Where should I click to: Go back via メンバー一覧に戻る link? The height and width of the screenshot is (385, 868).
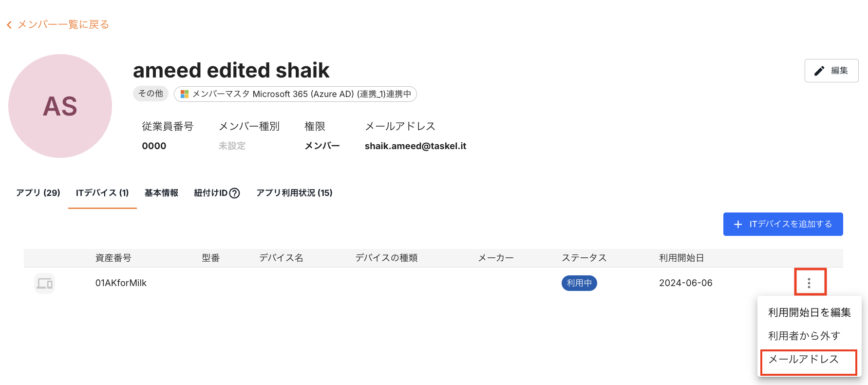coord(63,25)
